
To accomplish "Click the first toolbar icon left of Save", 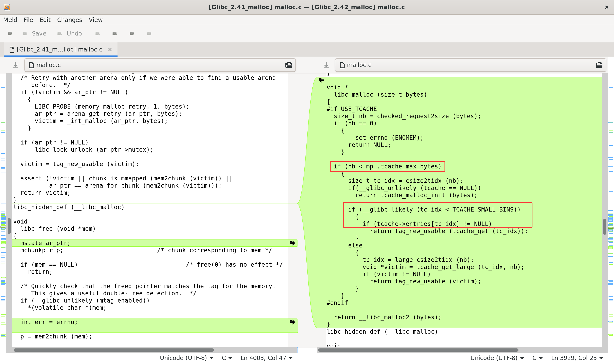I will pyautogui.click(x=10, y=34).
